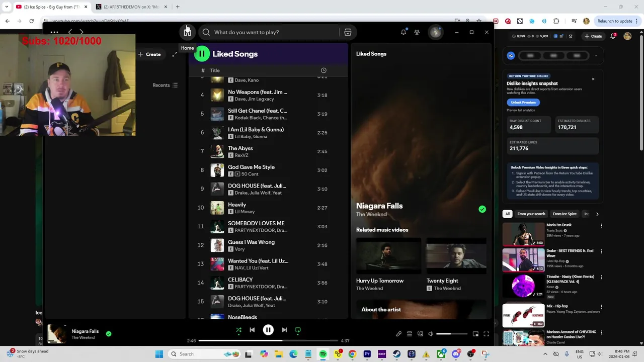The width and height of the screenshot is (644, 362).
Task: Open Steam from Windows taskbar
Action: (x=397, y=354)
